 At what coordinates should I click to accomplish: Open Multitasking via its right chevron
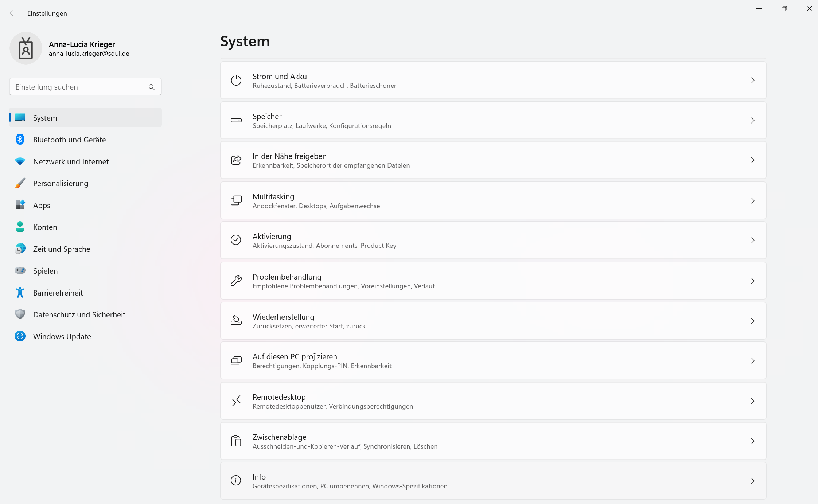753,200
